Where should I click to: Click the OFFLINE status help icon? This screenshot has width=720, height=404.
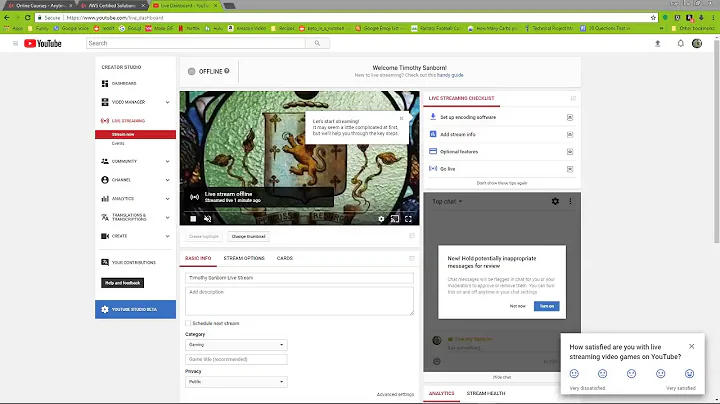[x=227, y=71]
